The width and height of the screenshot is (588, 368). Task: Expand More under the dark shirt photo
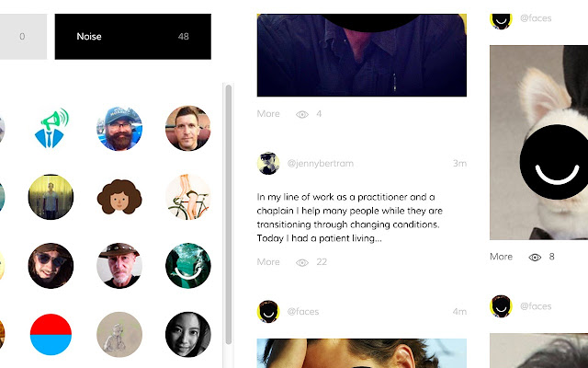point(268,113)
